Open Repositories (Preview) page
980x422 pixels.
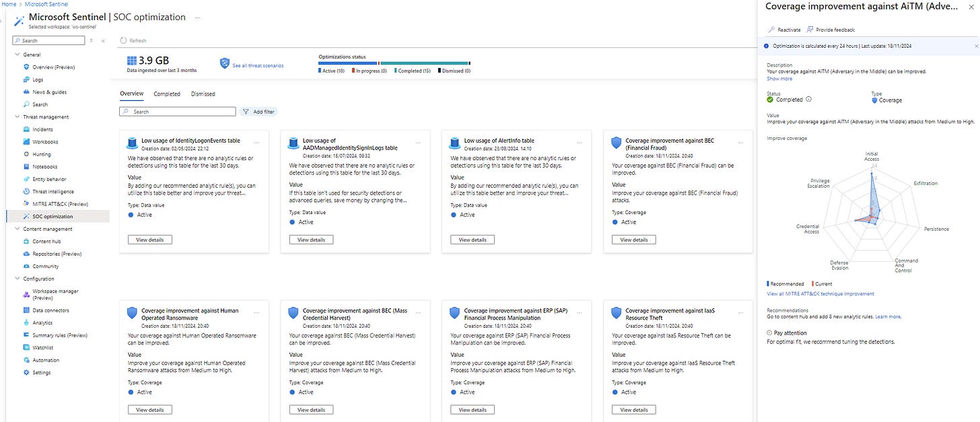57,254
